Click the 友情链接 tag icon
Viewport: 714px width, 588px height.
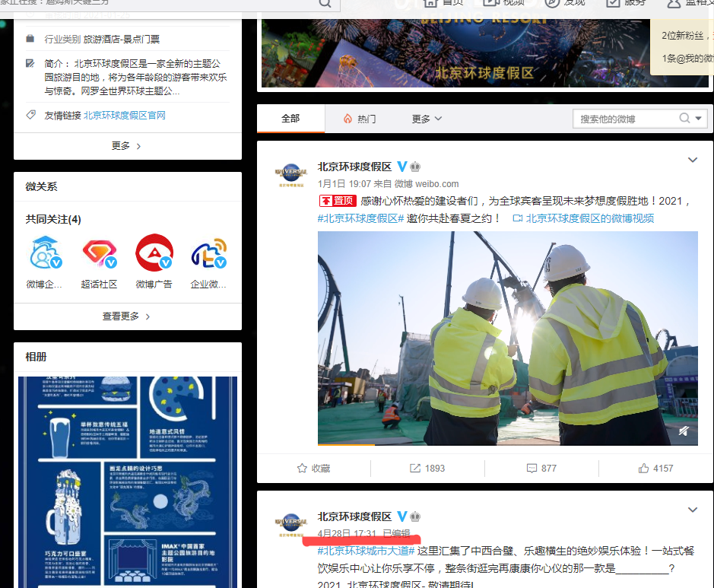(30, 115)
